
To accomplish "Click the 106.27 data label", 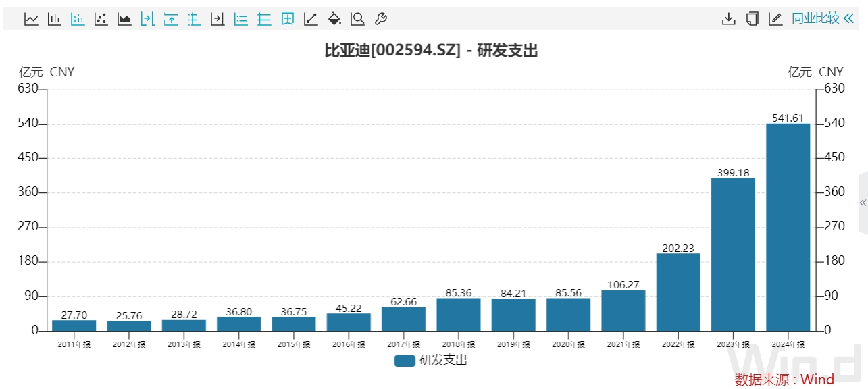I will point(623,285).
